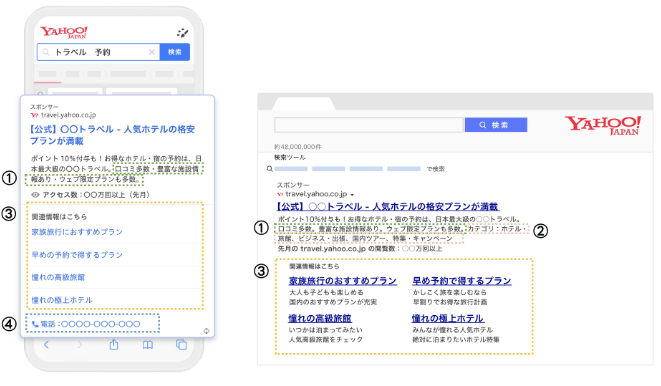Screen dimensions: 661x386
Task: Expand dropdown arrow beside desktop travel.yahoo.co.jp
Action: [352, 195]
